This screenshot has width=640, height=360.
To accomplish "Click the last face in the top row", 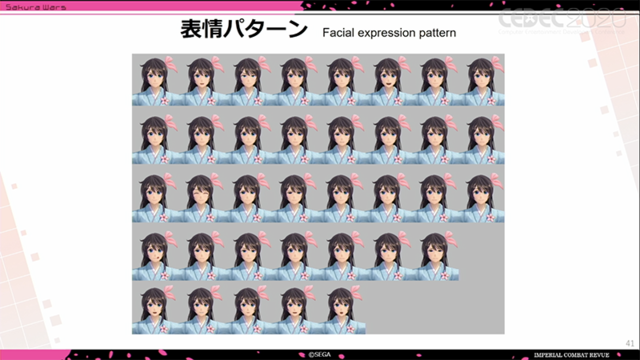I will point(481,80).
